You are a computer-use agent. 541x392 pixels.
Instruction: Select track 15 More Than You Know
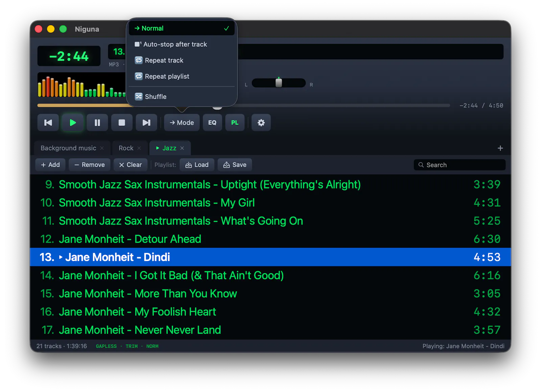coord(270,294)
